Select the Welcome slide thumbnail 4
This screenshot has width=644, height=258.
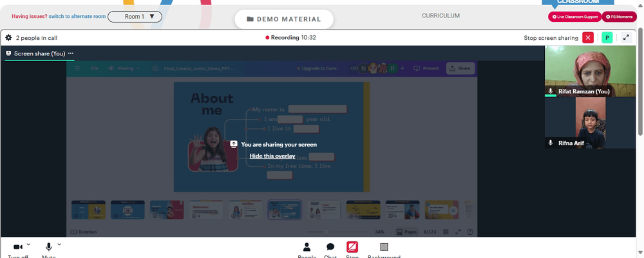point(206,210)
